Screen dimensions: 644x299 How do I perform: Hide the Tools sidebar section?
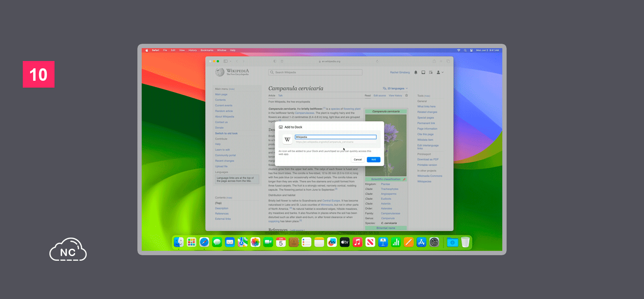pos(427,96)
